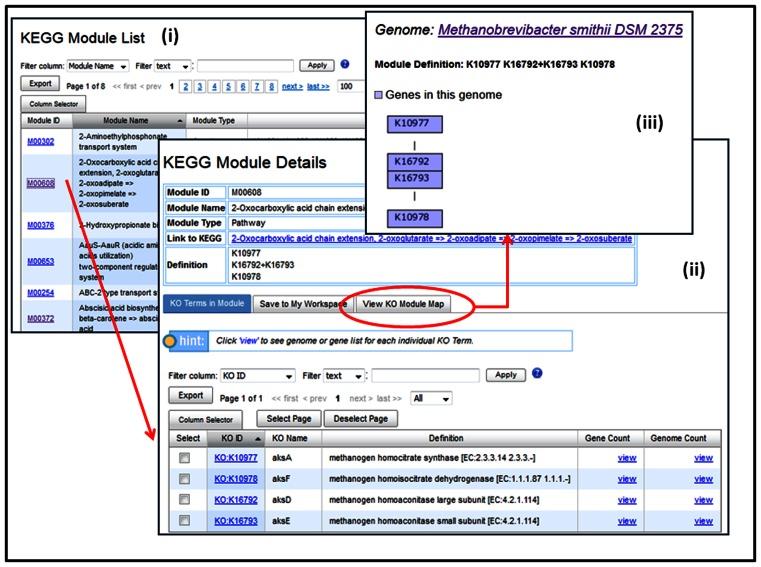761x567 pixels.
Task: Click filter text field in Module Details
Action: tap(426, 376)
